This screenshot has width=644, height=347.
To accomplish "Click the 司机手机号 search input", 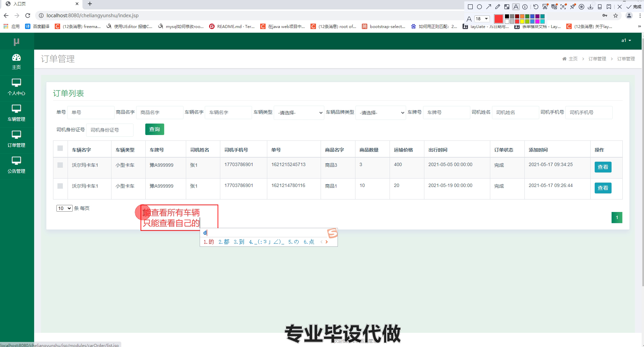I will click(589, 112).
